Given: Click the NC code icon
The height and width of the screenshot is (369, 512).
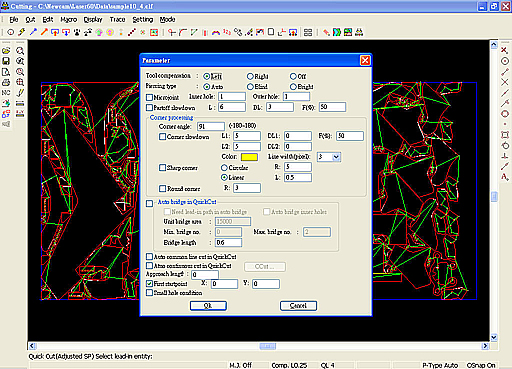Looking at the screenshot, I should pos(6,93).
